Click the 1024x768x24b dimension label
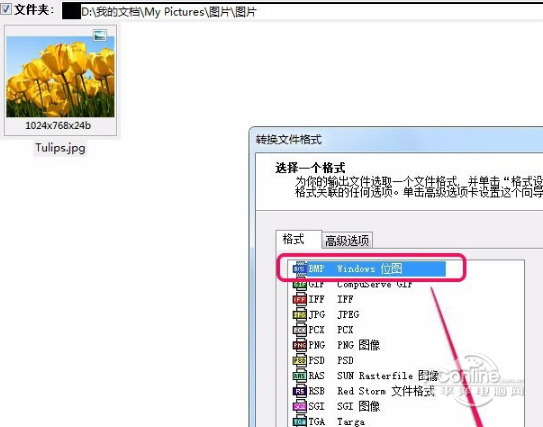The image size is (543, 427). coord(58,125)
